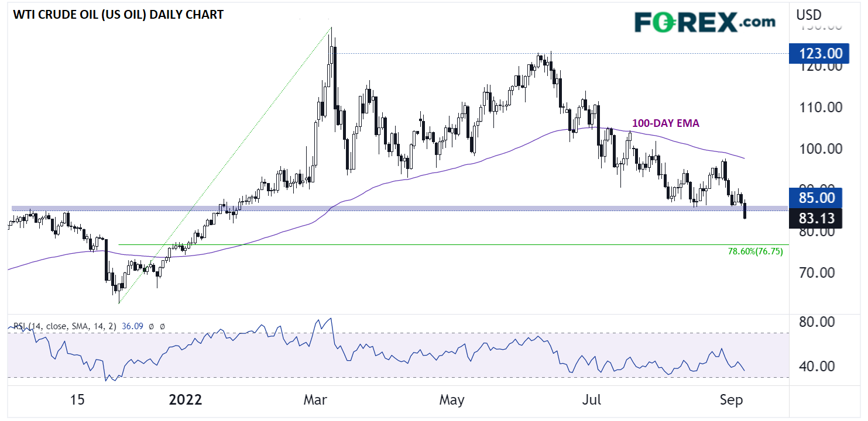Select the 2022 label on time axis
This screenshot has width=868, height=421.
tap(185, 401)
